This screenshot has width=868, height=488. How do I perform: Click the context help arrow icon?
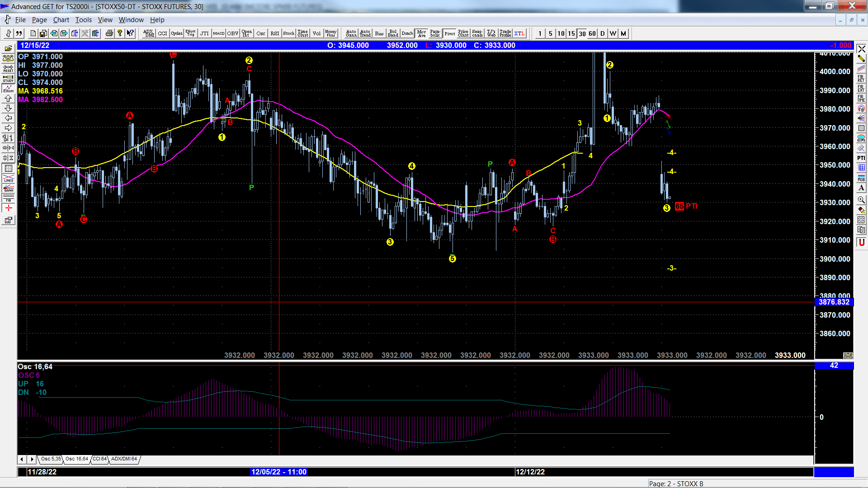(x=130, y=33)
